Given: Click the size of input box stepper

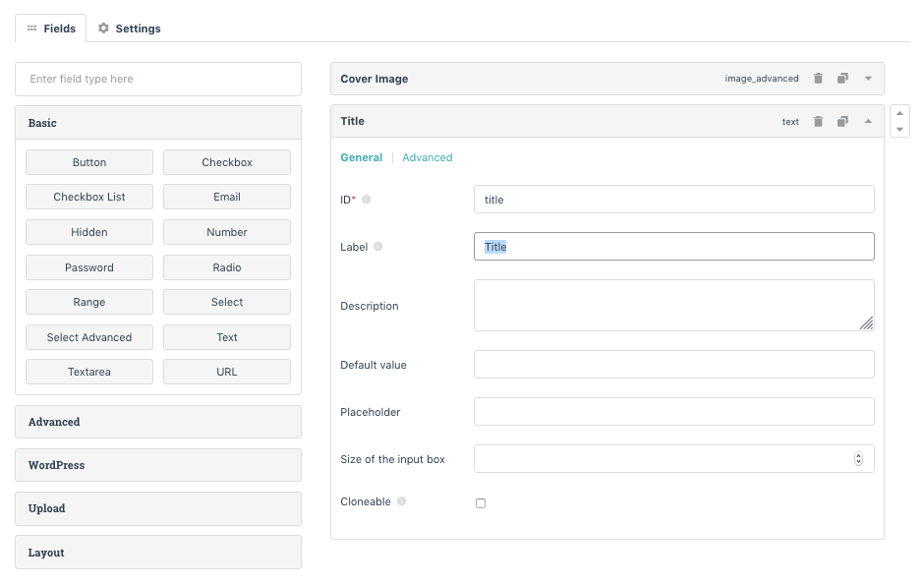Looking at the screenshot, I should click(858, 459).
